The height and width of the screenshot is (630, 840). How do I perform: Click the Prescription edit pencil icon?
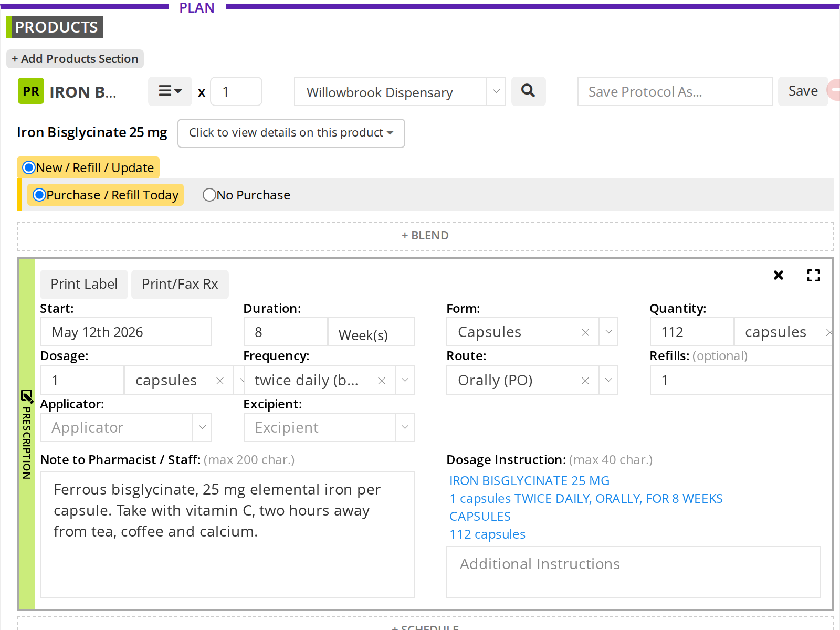tap(27, 396)
